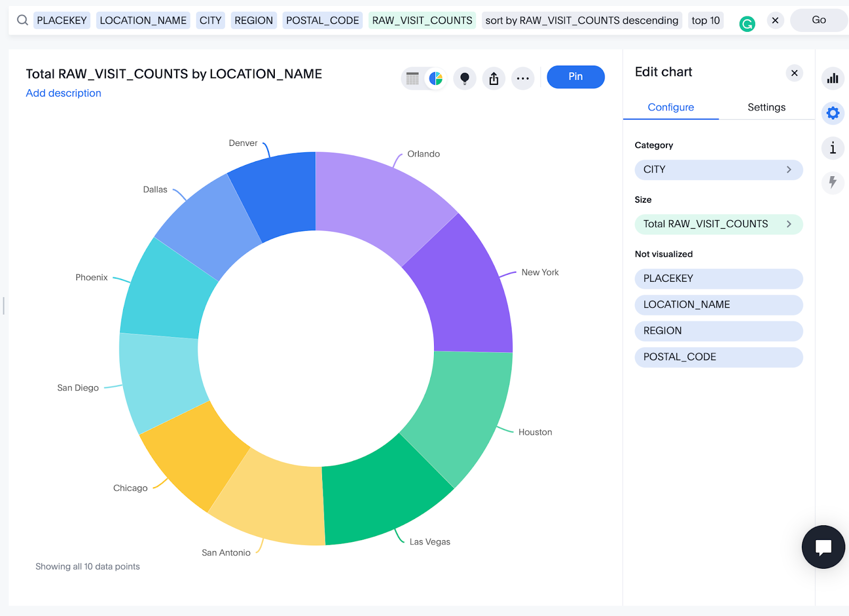Click the Add description link
Viewport: 849px width, 616px height.
[x=64, y=93]
